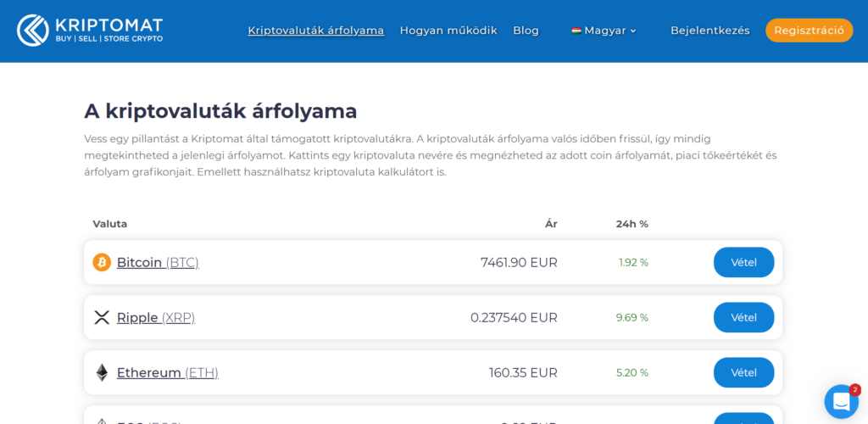Viewport: 868px width, 424px height.
Task: Open the Ripple (XRP) link
Action: [156, 318]
